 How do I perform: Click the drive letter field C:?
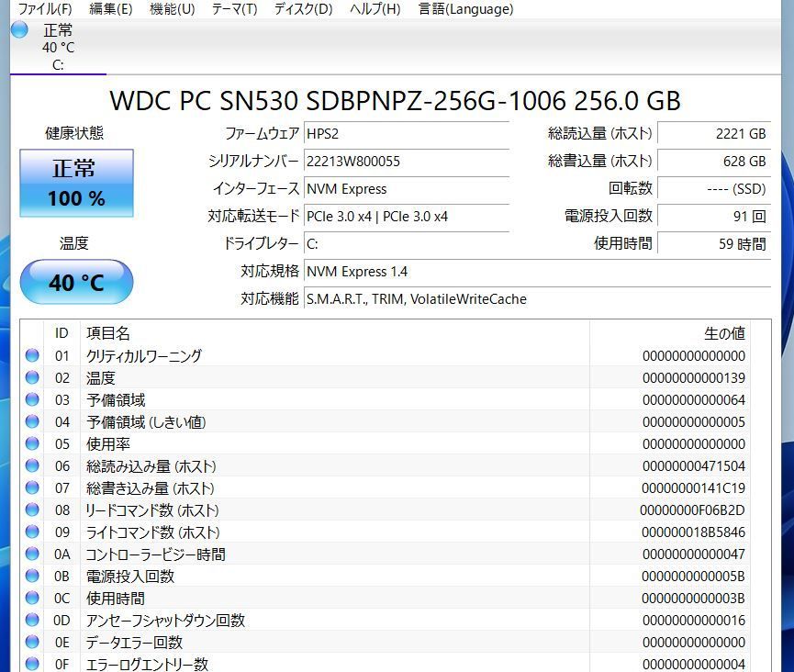click(x=406, y=244)
